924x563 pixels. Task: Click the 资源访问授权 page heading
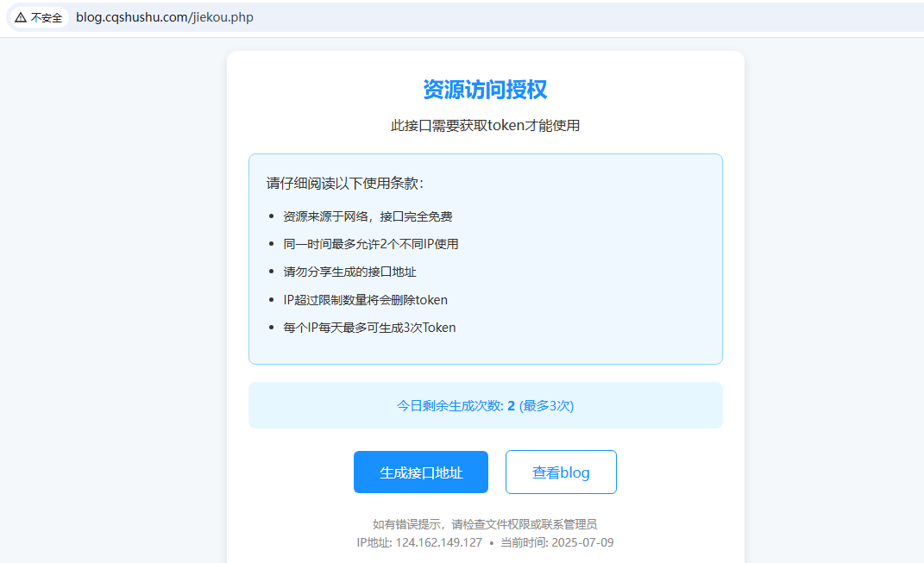pos(485,90)
